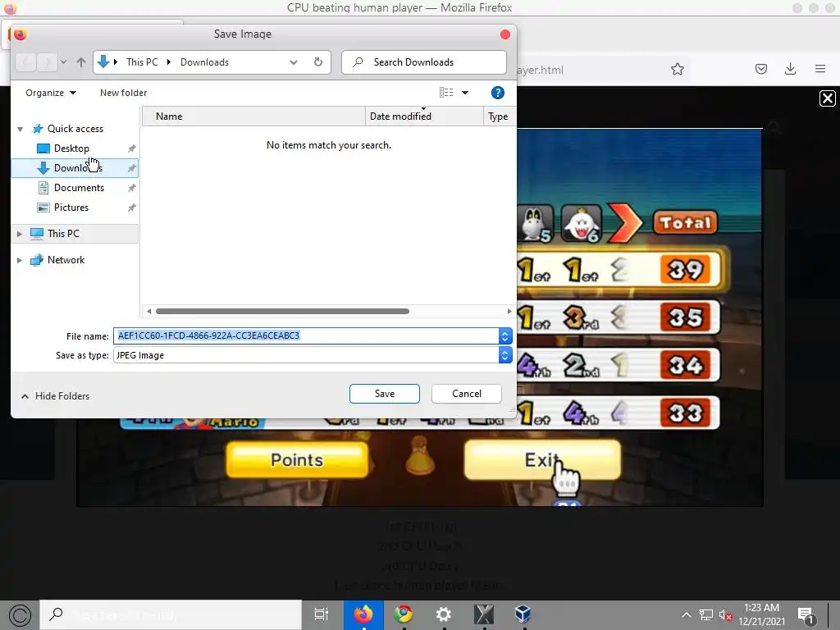This screenshot has height=630, width=840.
Task: Open Task View on the taskbar
Action: [x=322, y=614]
